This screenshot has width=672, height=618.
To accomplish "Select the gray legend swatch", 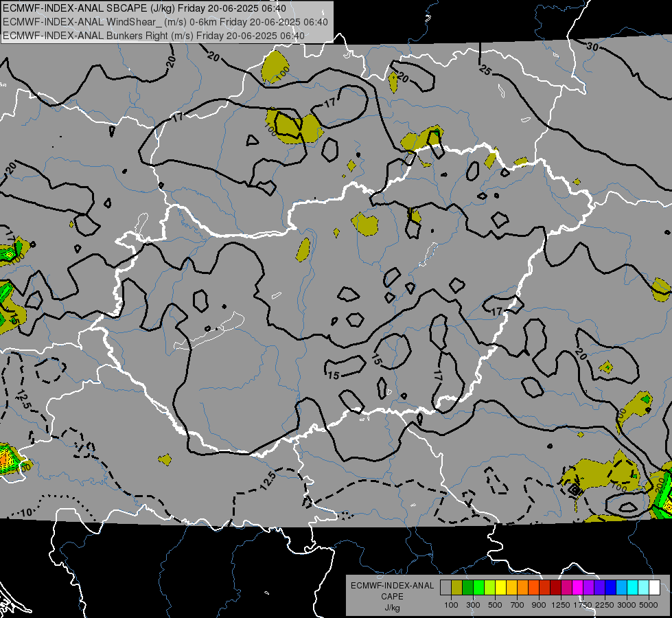I will [445, 587].
